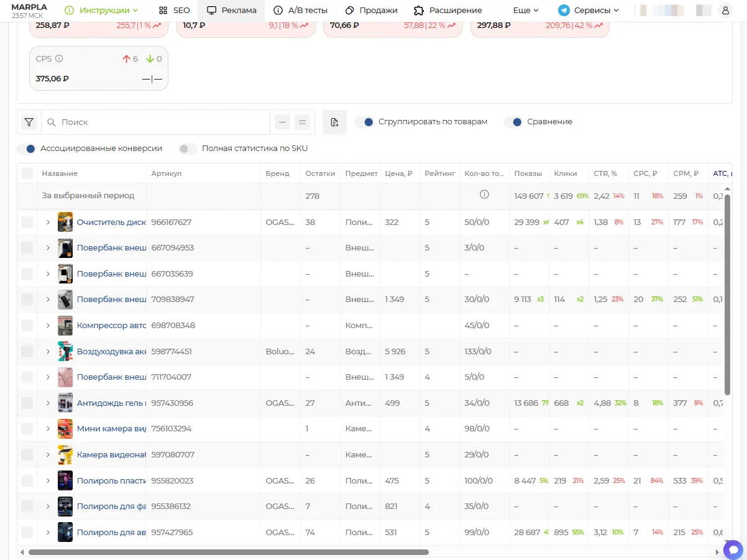Expand row with article 709838947
747x560 pixels.
click(48, 299)
